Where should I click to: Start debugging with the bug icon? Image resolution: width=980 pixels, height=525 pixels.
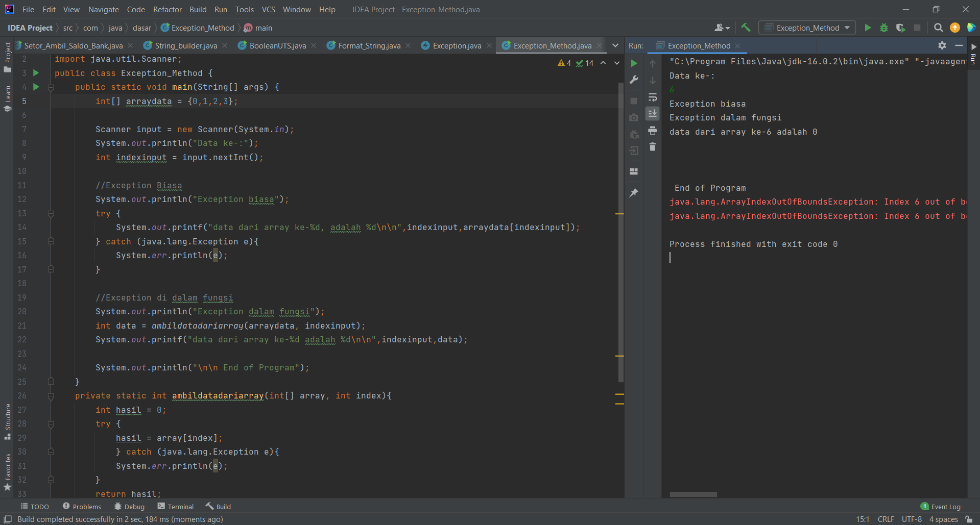(884, 28)
